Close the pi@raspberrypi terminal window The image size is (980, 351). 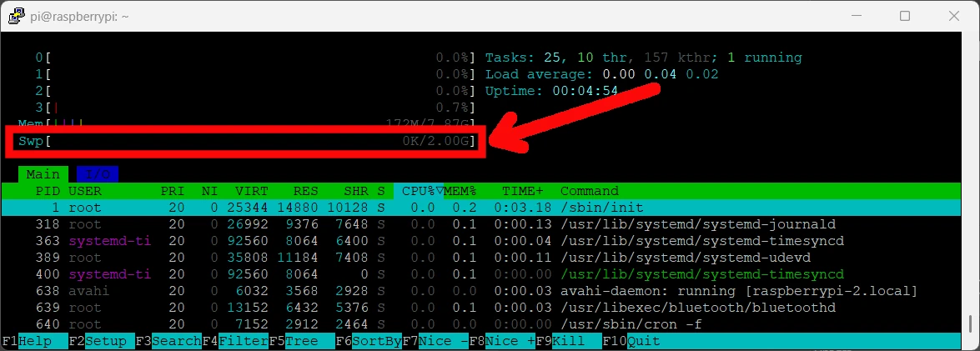[x=953, y=16]
